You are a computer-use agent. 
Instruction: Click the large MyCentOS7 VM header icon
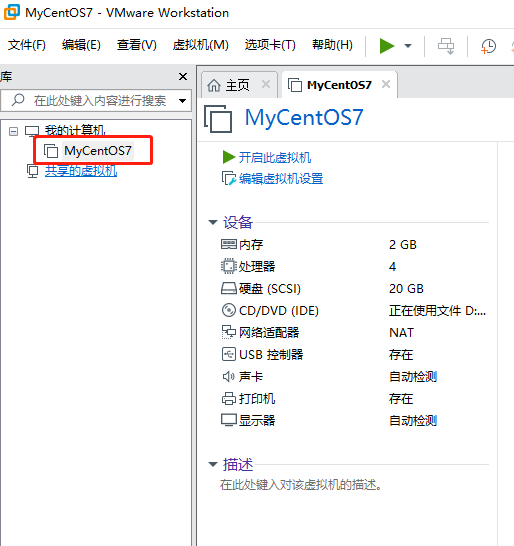[218, 119]
